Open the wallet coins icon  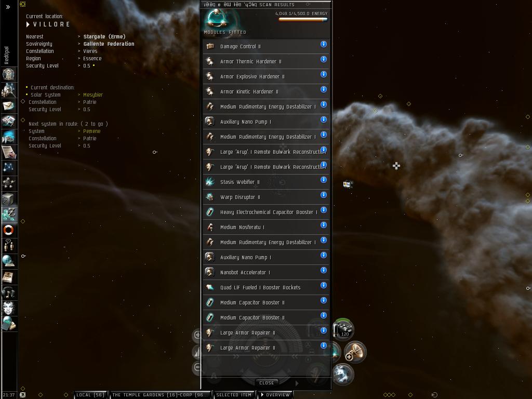pyautogui.click(x=8, y=214)
